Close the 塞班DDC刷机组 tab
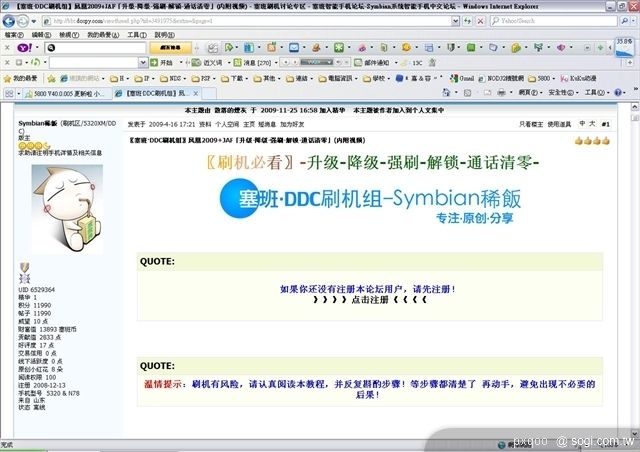Viewport: 640px width, 452px height. [x=196, y=94]
